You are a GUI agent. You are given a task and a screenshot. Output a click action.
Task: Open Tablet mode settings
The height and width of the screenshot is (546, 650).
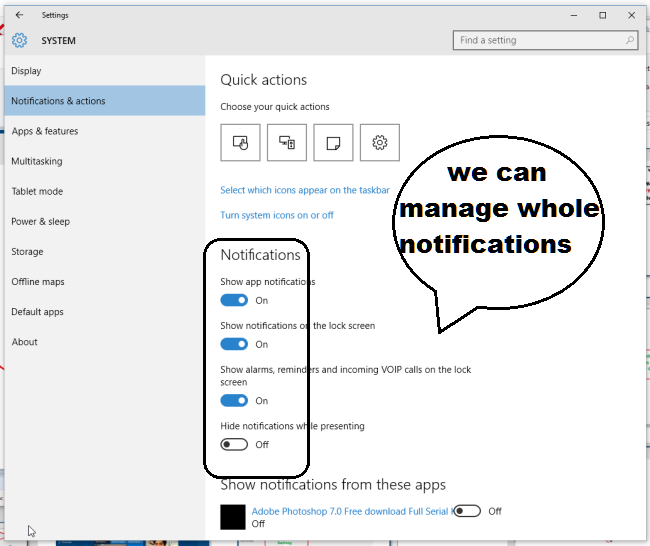(x=105, y=191)
